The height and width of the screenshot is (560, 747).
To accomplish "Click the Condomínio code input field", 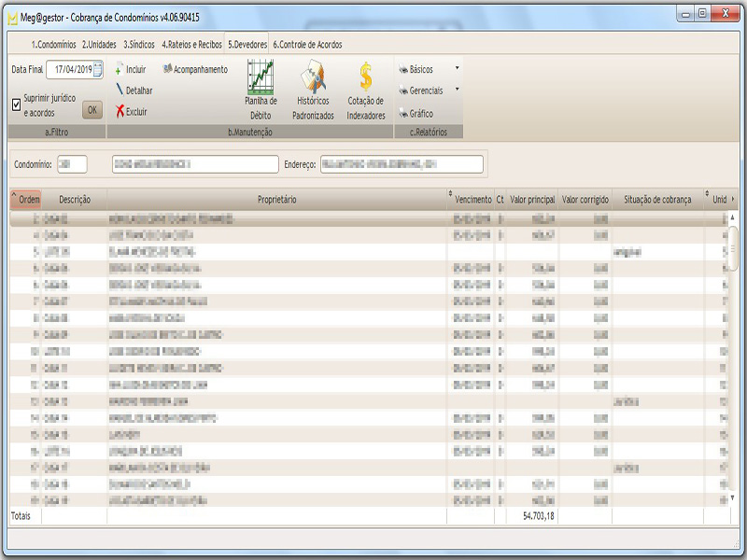I will tap(71, 164).
